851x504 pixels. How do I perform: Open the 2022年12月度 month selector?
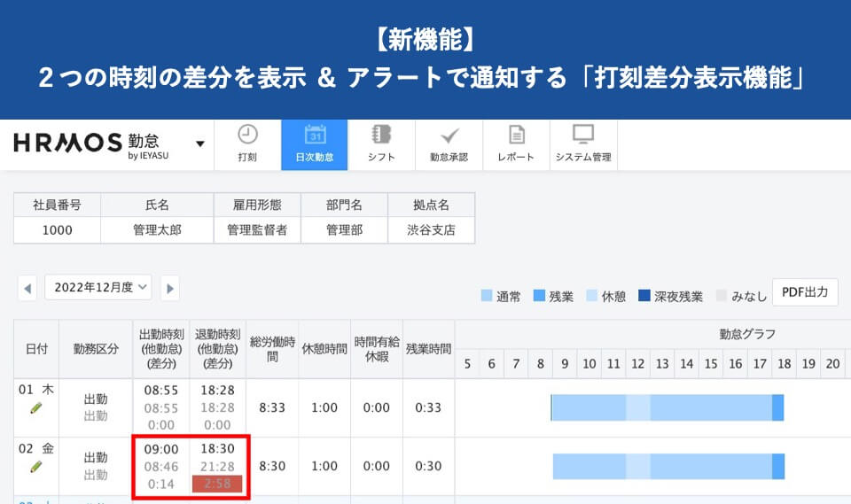point(98,288)
